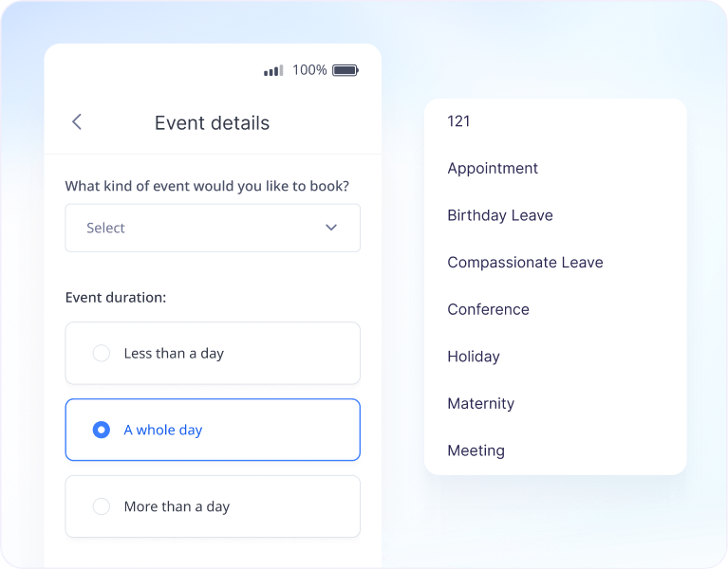Choose the 'More than a day' radio button
The image size is (728, 569).
pyautogui.click(x=102, y=506)
